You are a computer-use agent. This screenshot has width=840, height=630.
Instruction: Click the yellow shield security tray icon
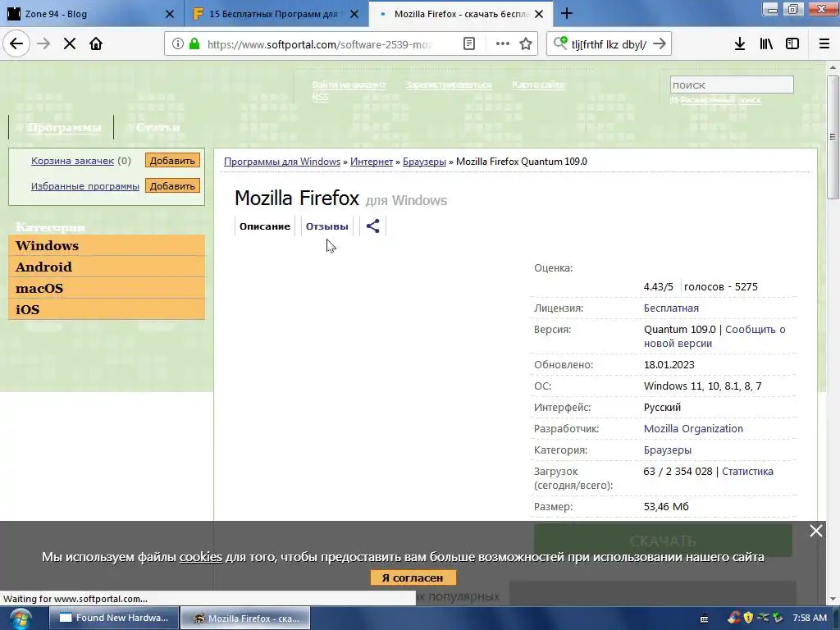click(x=748, y=619)
